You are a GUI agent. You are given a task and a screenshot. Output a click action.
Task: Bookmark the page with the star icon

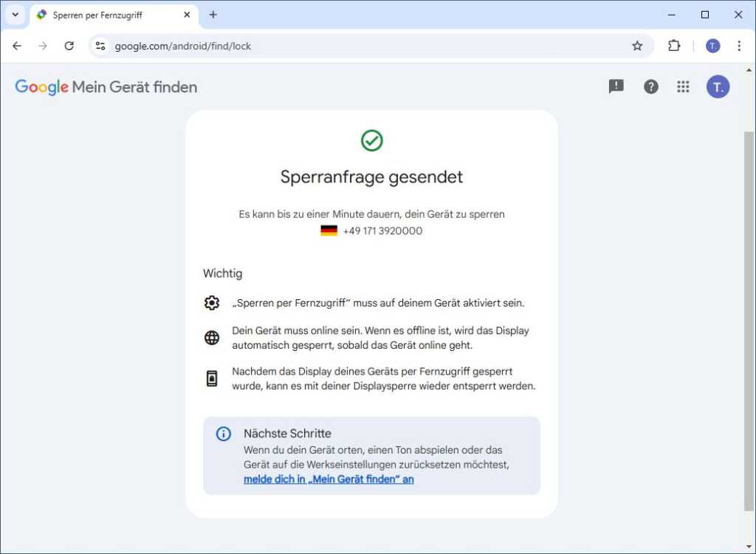637,45
